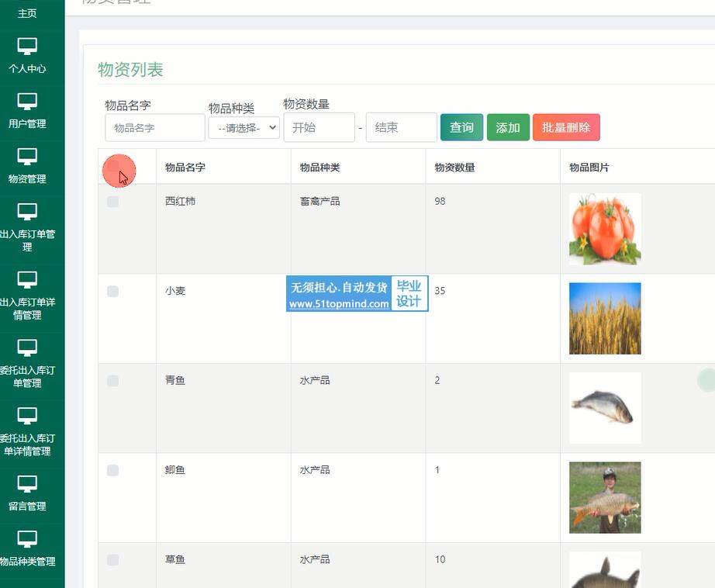Select the 青鱼 row checkbox
This screenshot has height=588, width=715.
coord(112,380)
